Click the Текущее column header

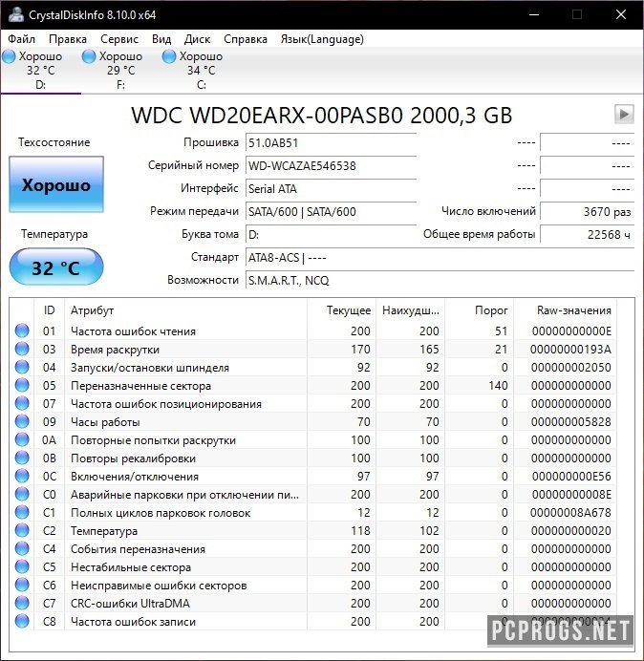342,310
